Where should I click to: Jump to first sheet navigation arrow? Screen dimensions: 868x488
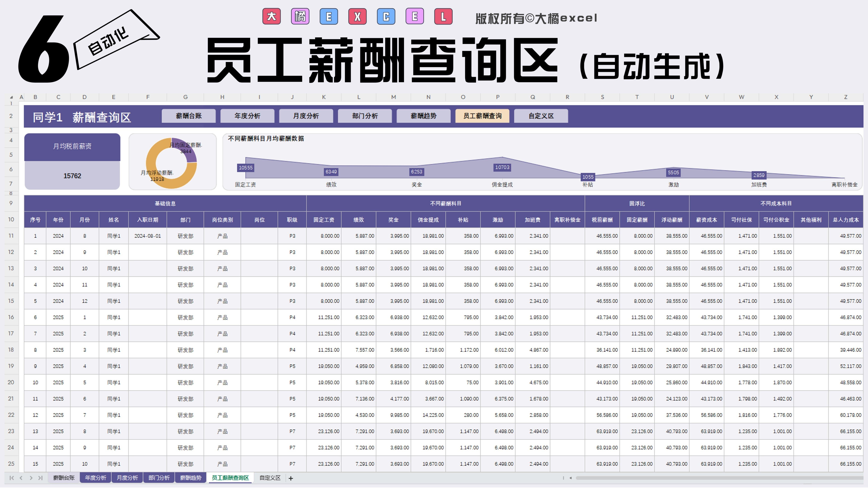[x=12, y=478]
